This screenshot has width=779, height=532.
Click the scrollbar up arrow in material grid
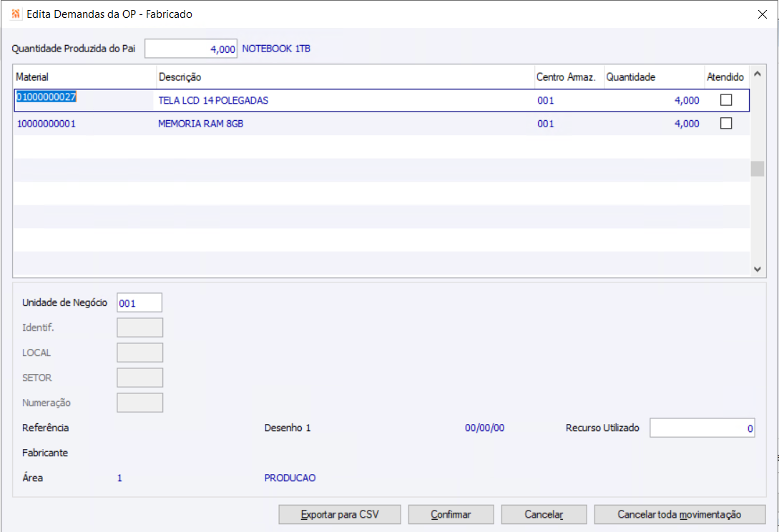tap(757, 74)
